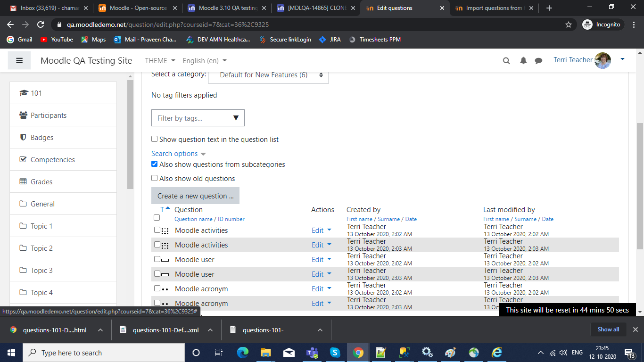This screenshot has width=644, height=362.
Task: Click Terri Teacher's profile picture
Action: tap(603, 60)
